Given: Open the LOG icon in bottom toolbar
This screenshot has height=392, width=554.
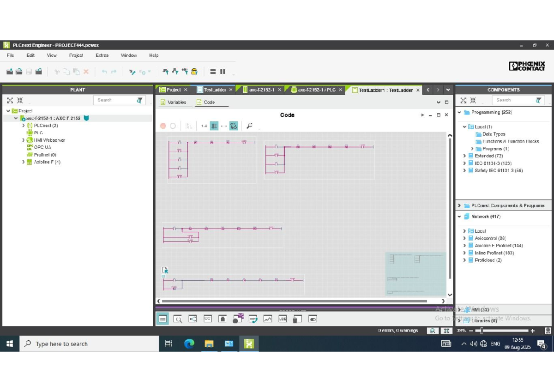Looking at the screenshot, I should [x=283, y=319].
